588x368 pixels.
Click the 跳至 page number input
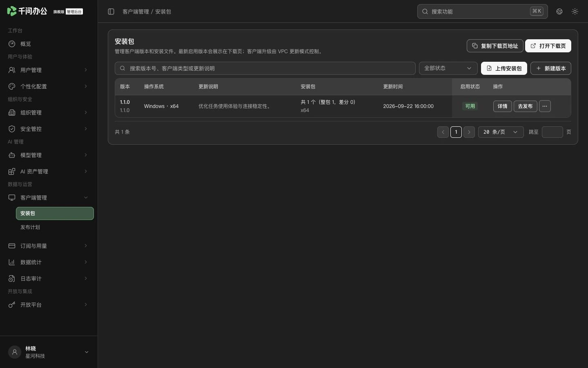coord(552,132)
